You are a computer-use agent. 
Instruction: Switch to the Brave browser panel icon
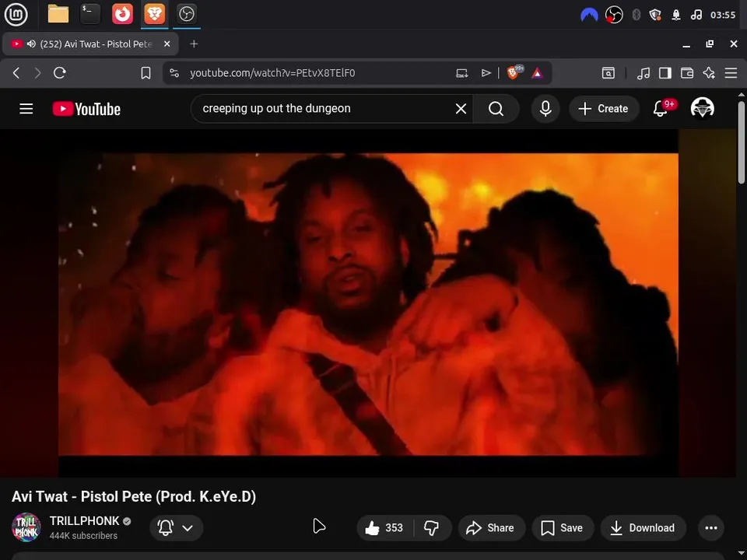tap(154, 14)
